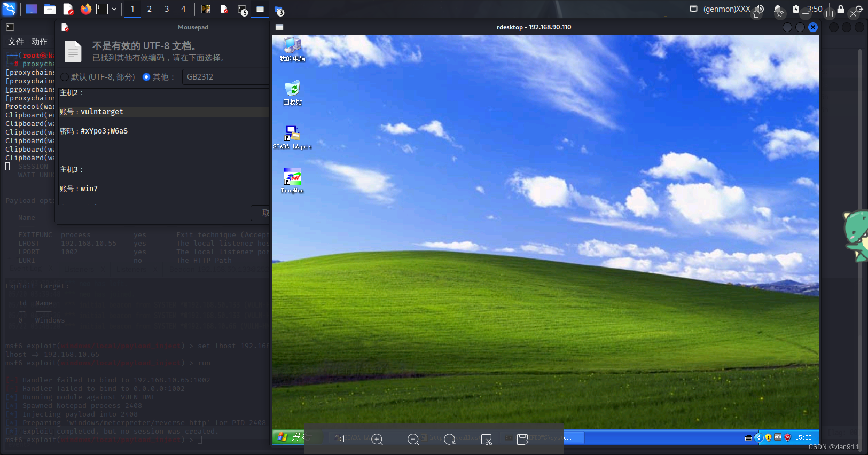Click the terminal title bar icon

tap(10, 27)
